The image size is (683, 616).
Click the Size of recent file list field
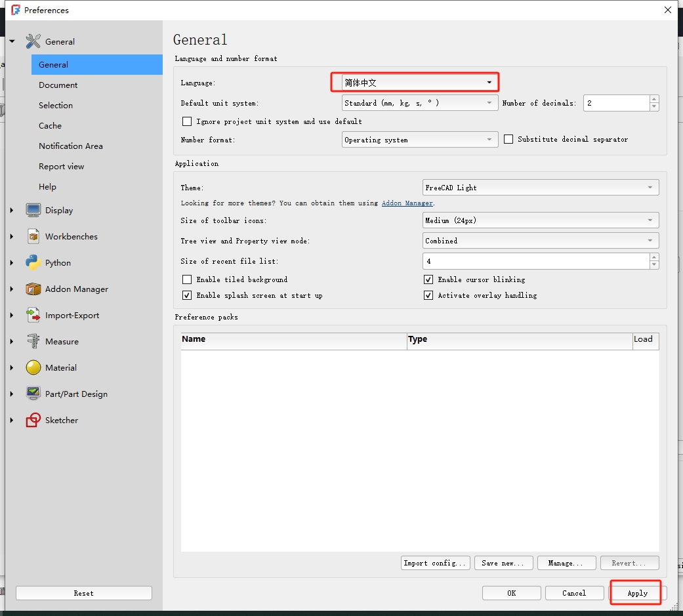point(535,261)
